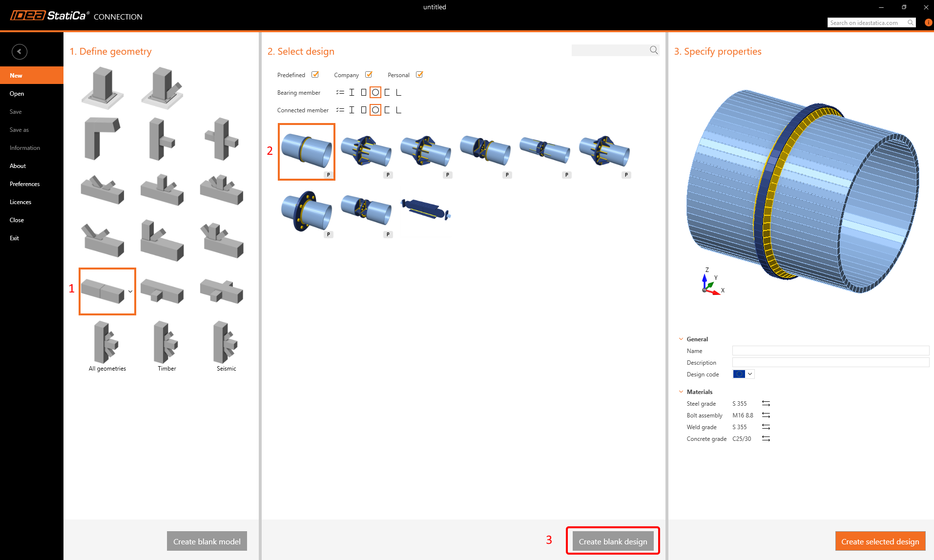Viewport: 934px width, 560px height.
Task: Open the New menu item
Action: (32, 75)
